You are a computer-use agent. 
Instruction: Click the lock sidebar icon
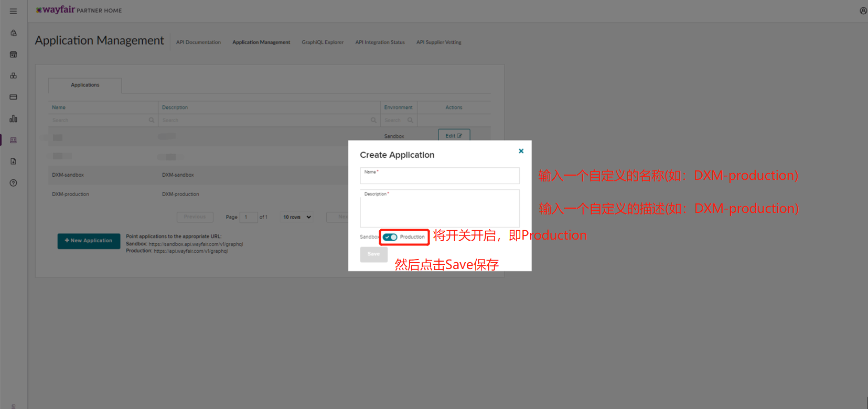(x=14, y=33)
